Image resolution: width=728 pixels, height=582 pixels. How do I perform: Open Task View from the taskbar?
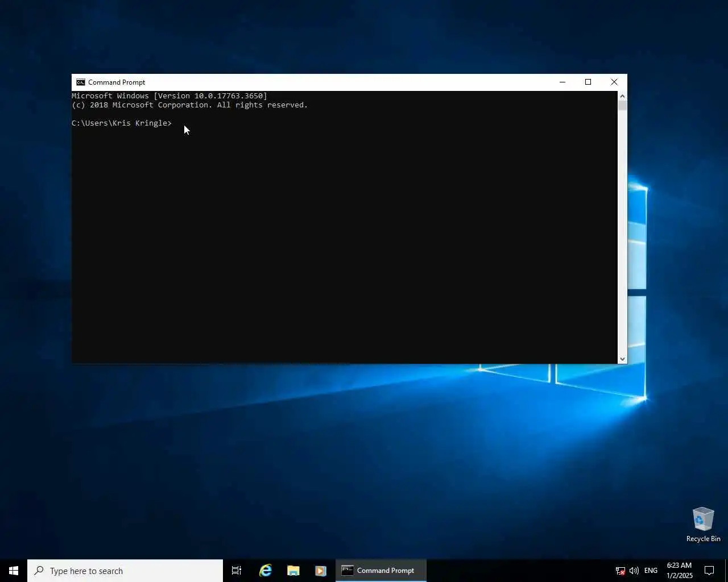pos(237,571)
